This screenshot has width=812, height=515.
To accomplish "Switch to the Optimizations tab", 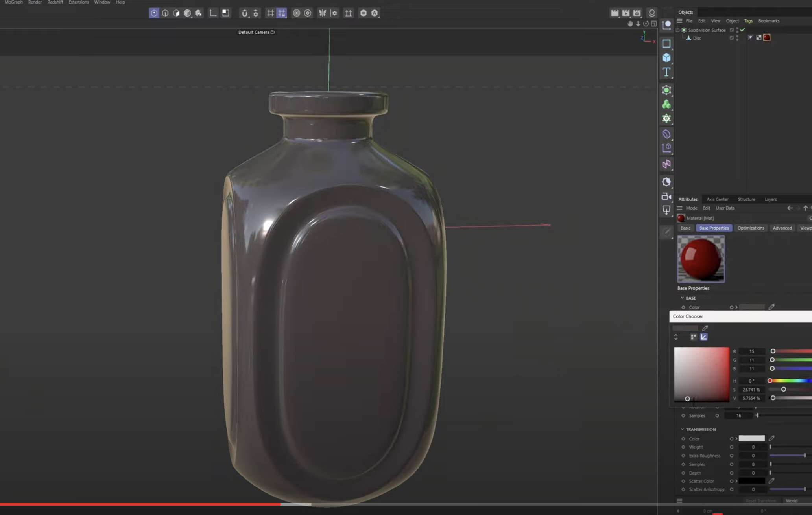I will pyautogui.click(x=750, y=228).
